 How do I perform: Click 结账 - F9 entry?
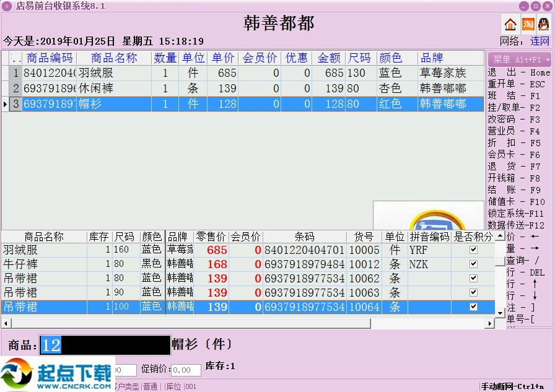click(x=514, y=189)
